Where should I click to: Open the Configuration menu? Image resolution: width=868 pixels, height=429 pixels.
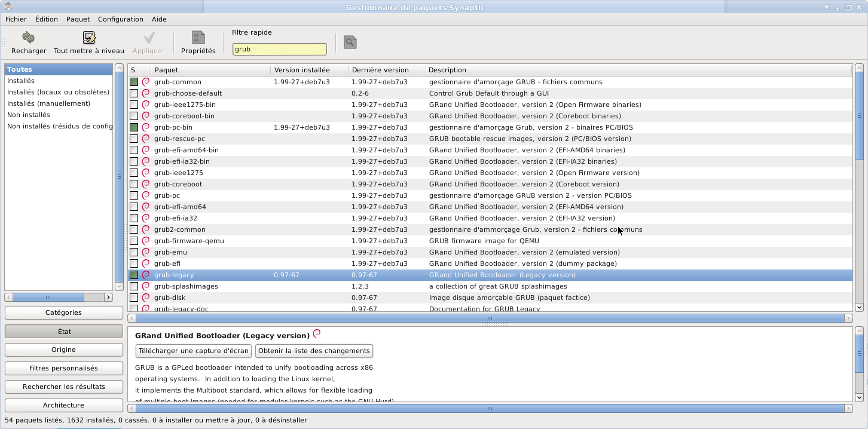[121, 19]
